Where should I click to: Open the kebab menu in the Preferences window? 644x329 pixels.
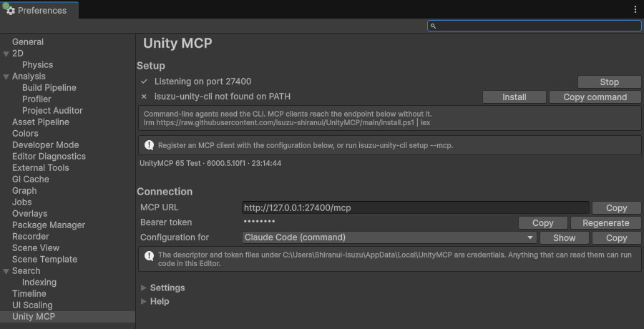[635, 9]
